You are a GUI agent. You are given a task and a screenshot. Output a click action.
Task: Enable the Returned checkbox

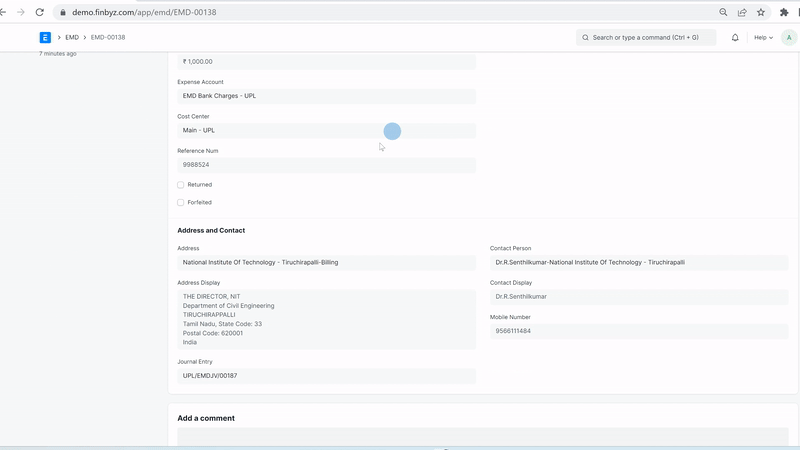point(181,185)
